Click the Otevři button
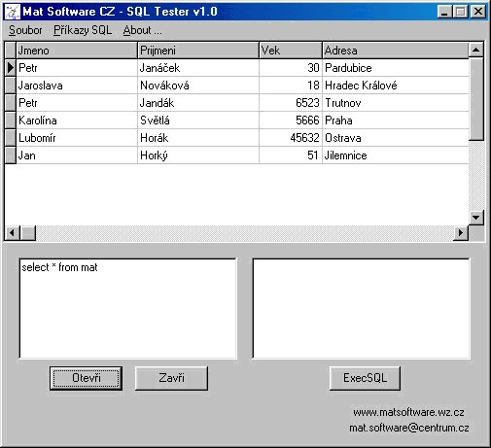 click(x=86, y=378)
